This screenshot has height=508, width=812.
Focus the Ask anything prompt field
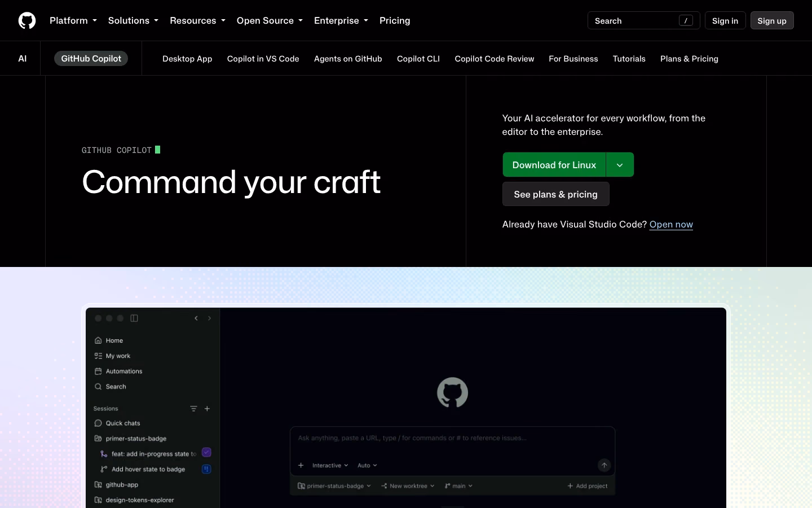click(452, 438)
